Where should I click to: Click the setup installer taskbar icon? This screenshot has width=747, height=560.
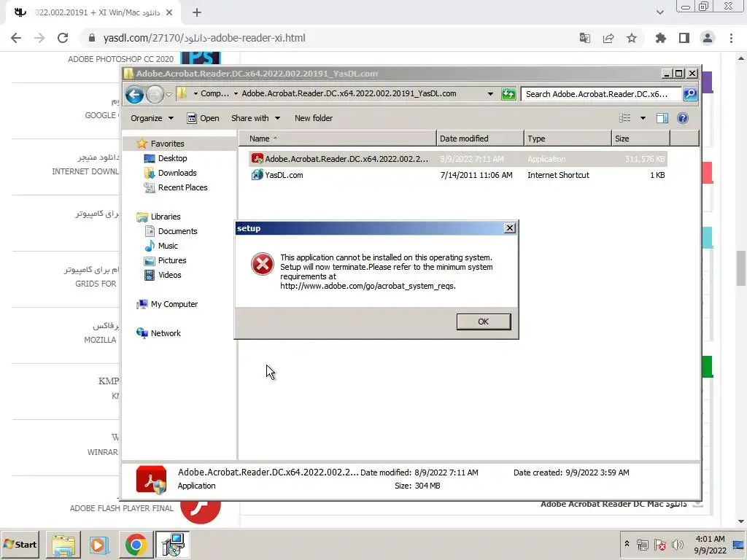click(x=172, y=545)
